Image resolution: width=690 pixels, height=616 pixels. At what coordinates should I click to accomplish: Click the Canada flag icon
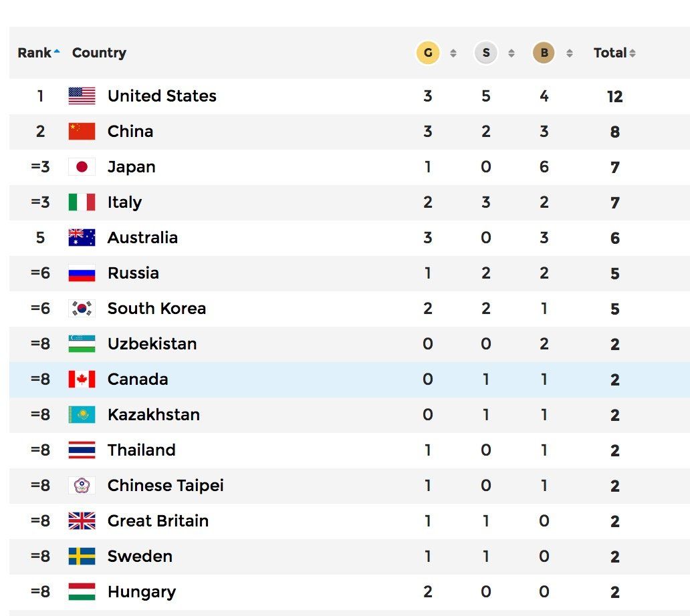[x=82, y=379]
